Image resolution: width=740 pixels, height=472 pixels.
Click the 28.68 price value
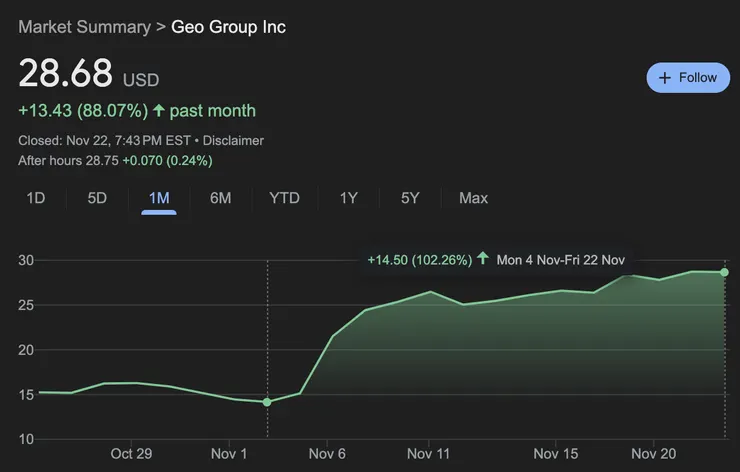(66, 73)
